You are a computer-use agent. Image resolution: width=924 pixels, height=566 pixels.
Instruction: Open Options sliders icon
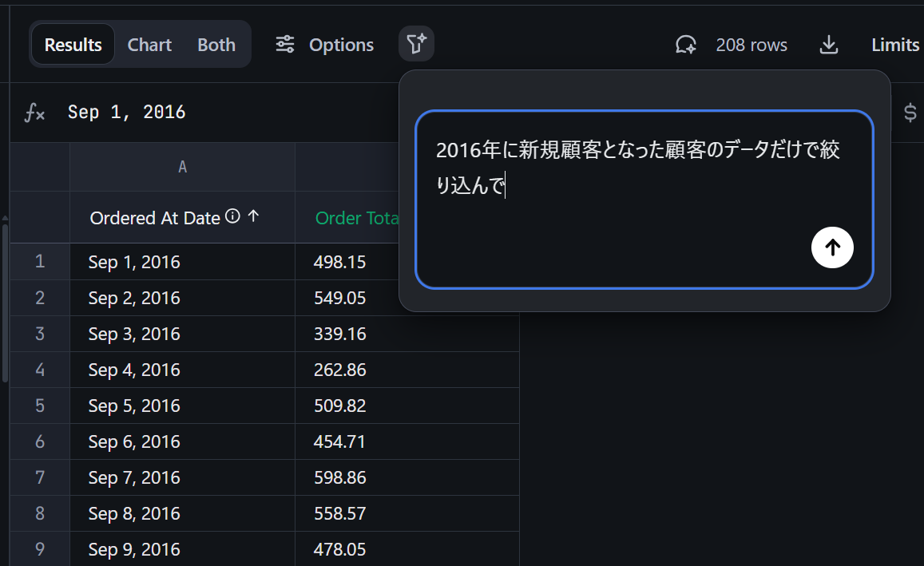(x=285, y=45)
